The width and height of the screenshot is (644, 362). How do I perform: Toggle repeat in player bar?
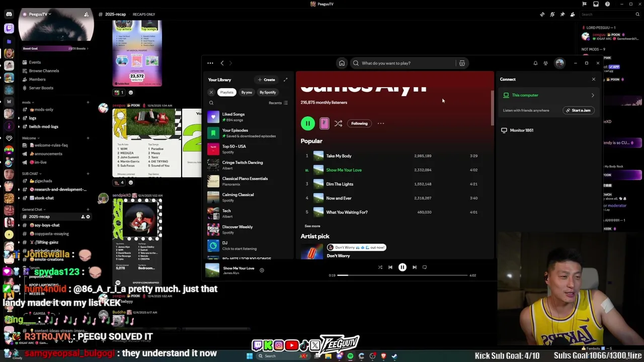point(425,267)
